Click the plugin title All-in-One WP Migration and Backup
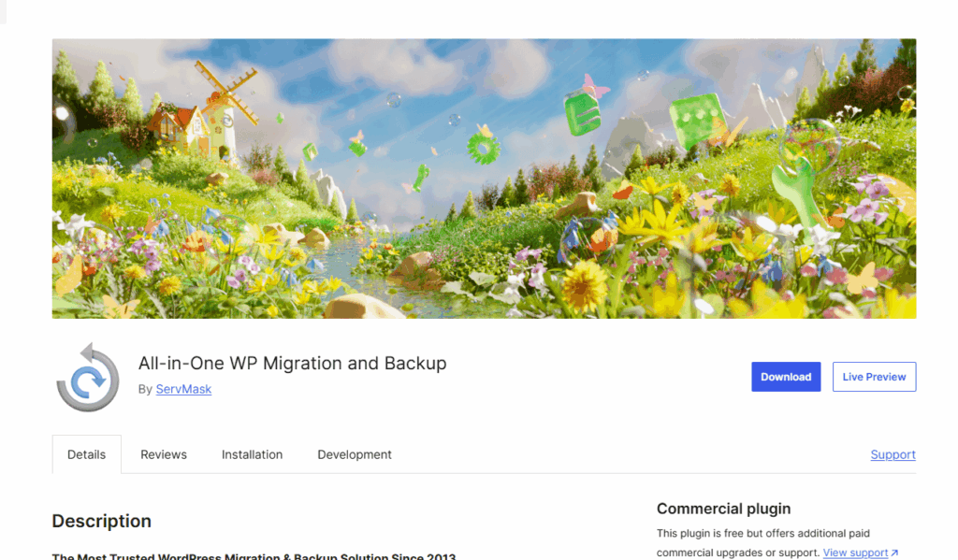The height and width of the screenshot is (560, 958). point(292,363)
